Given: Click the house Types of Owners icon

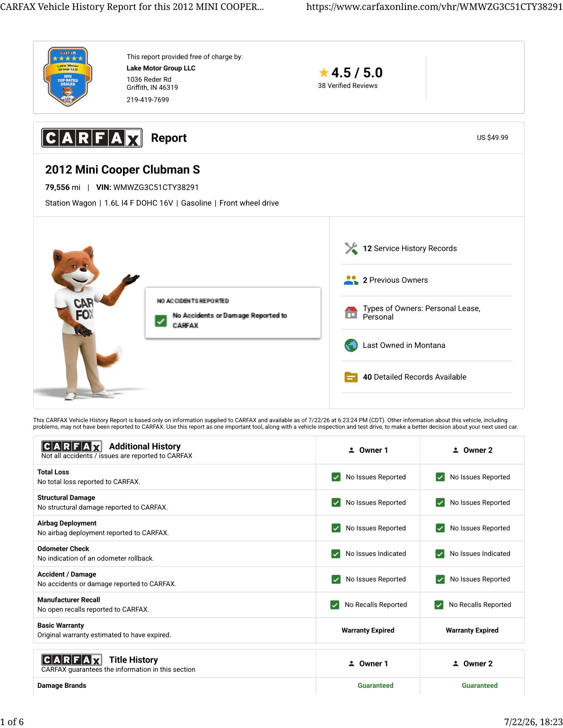Looking at the screenshot, I should [x=351, y=312].
